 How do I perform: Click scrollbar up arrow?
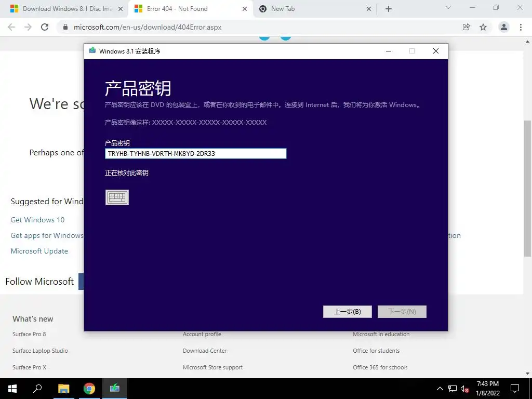tap(528, 42)
